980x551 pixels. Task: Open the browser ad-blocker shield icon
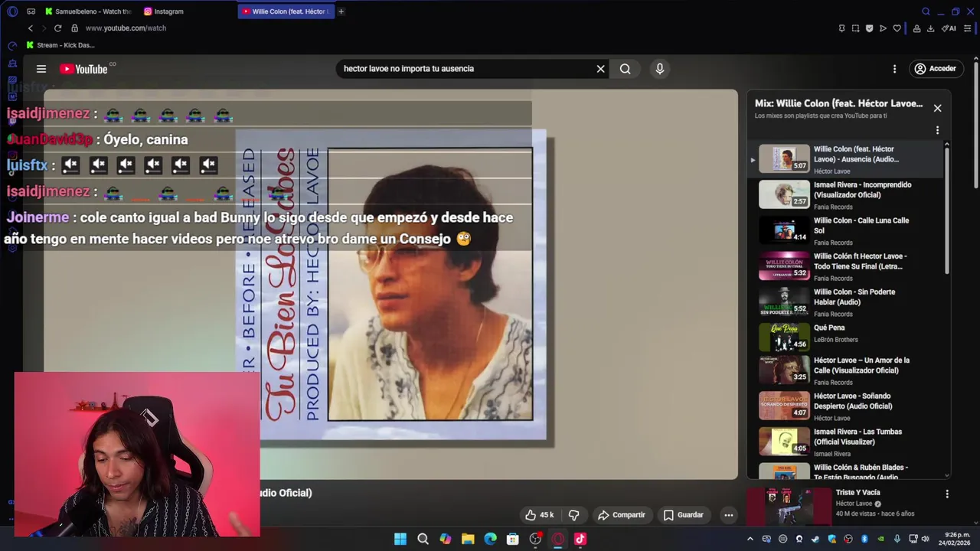tap(869, 28)
